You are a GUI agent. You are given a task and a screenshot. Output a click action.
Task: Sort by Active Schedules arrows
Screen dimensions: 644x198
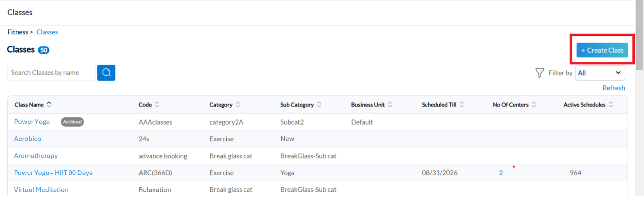611,105
